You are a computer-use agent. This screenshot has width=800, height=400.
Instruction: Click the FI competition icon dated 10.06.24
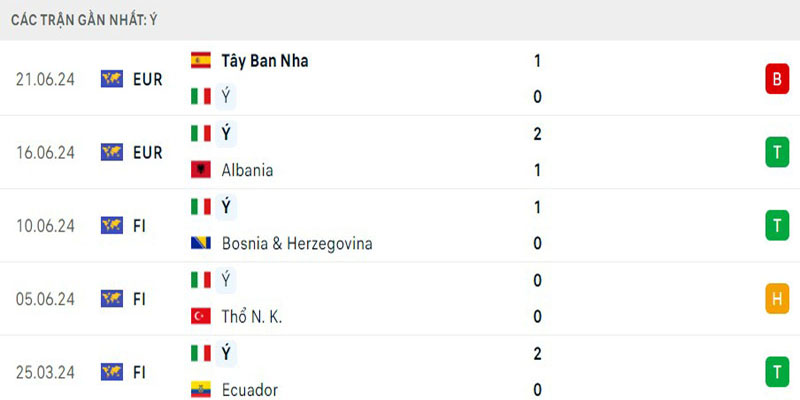pyautogui.click(x=112, y=225)
